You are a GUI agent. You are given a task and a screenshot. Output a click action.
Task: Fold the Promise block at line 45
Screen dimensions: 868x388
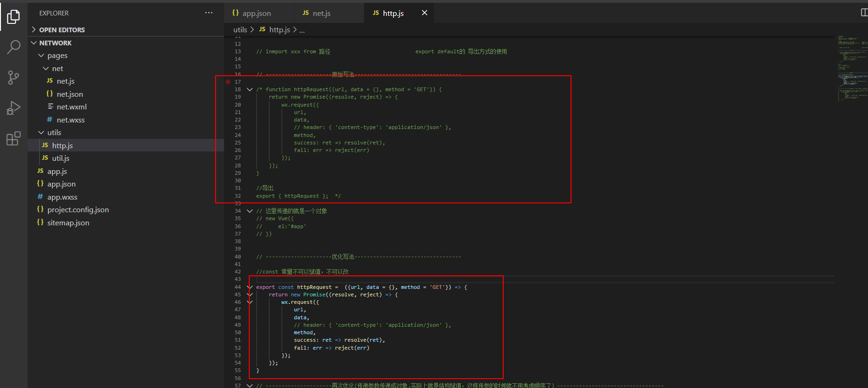click(250, 295)
